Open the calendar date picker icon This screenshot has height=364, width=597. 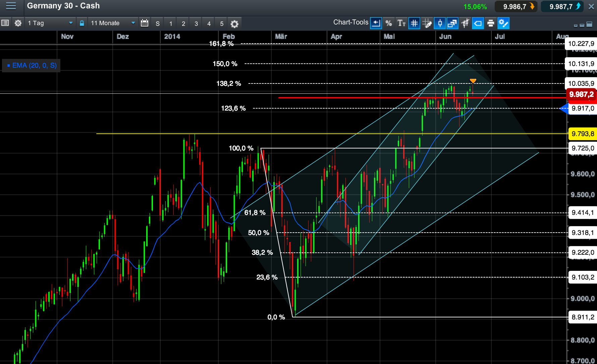tap(145, 23)
